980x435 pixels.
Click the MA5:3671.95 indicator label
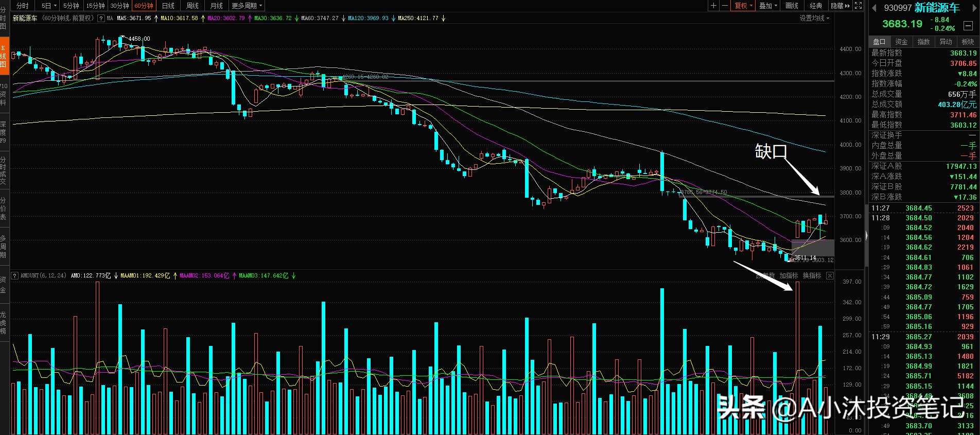coord(134,18)
